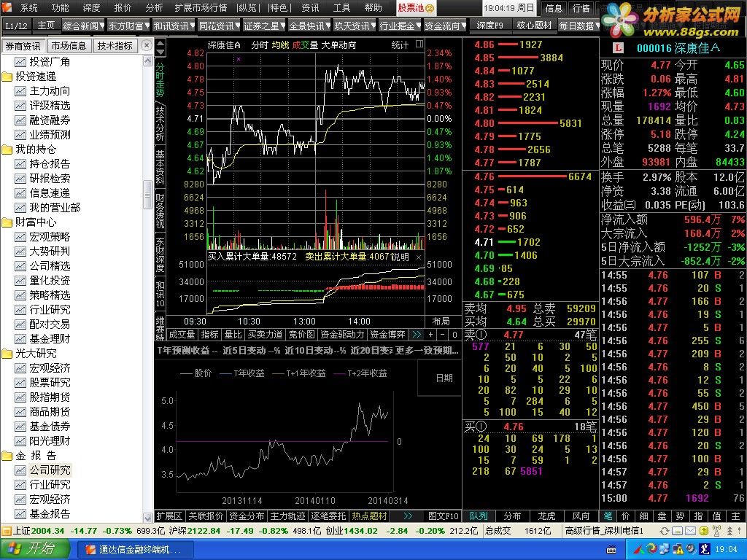This screenshot has width=747, height=560.
Task: Click the mail envelope icon in the status bar
Action: (691, 531)
